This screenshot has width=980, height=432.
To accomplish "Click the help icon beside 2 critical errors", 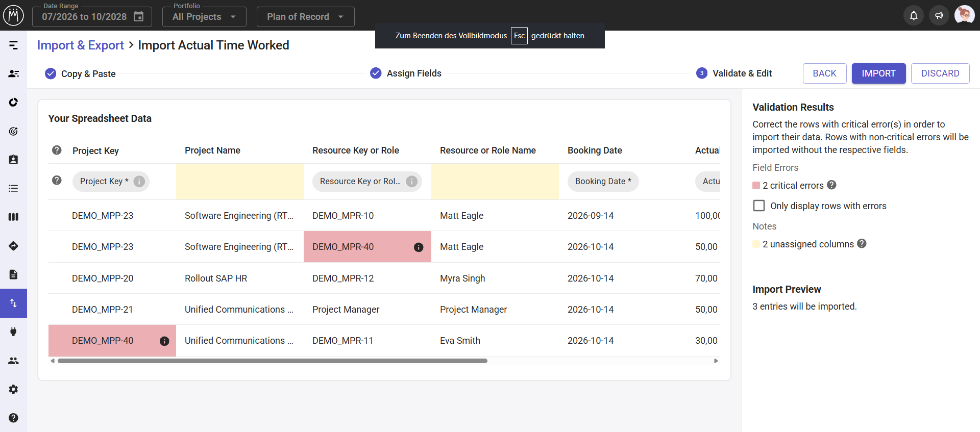I will pos(832,185).
